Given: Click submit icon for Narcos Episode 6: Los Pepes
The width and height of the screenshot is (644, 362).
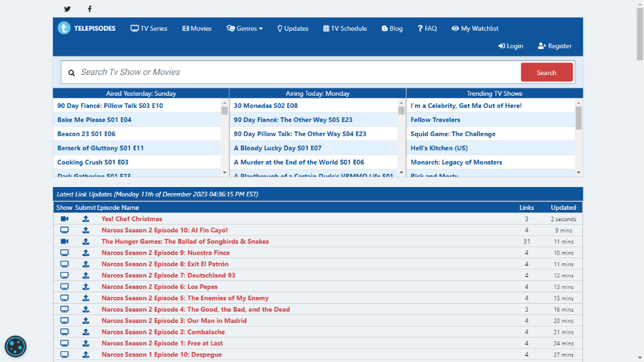Looking at the screenshot, I should click(x=85, y=286).
